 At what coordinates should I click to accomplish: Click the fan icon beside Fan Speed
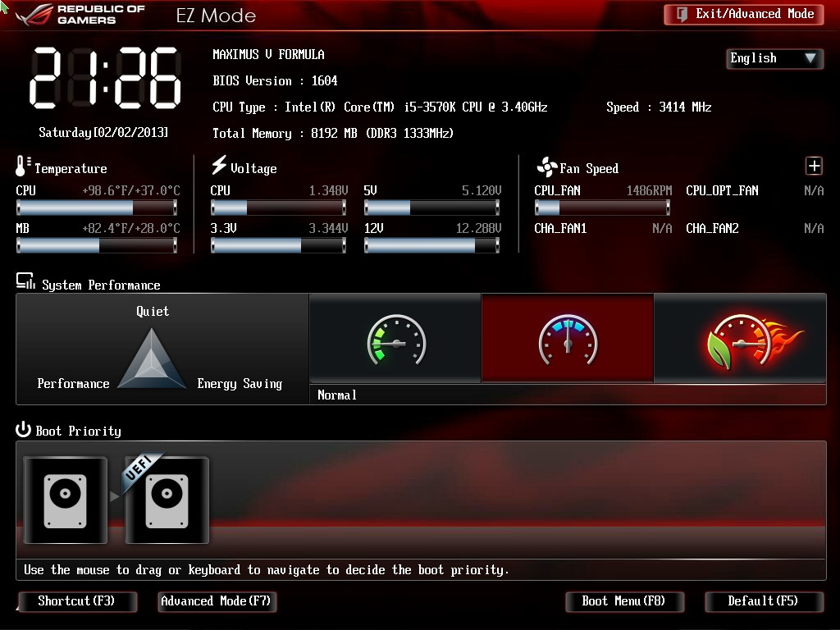tap(546, 168)
